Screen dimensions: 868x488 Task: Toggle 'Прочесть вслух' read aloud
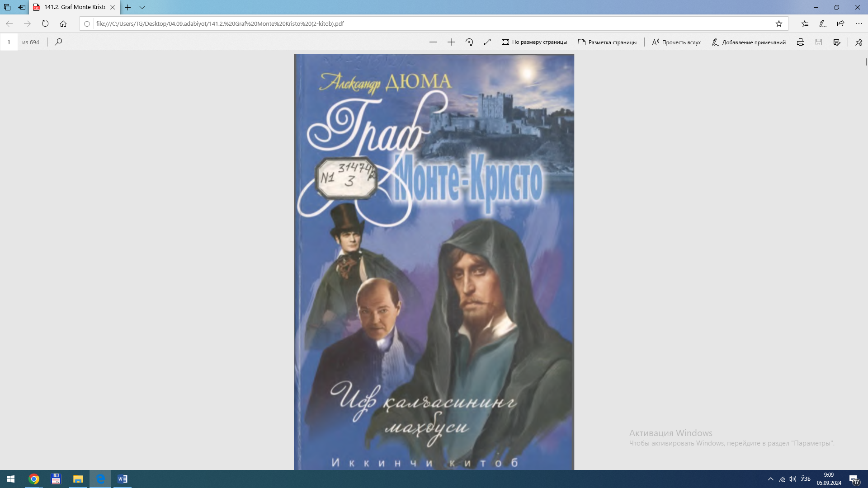pos(676,42)
